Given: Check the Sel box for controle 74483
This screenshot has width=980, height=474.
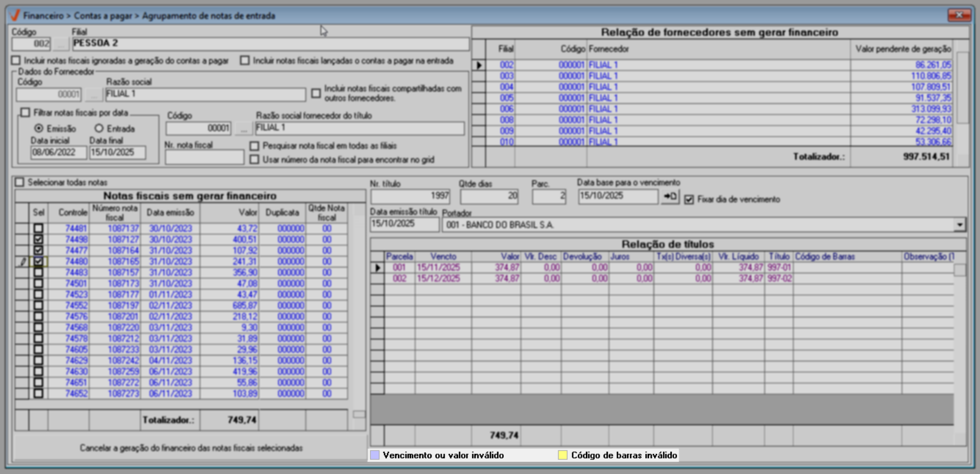Looking at the screenshot, I should 38,273.
